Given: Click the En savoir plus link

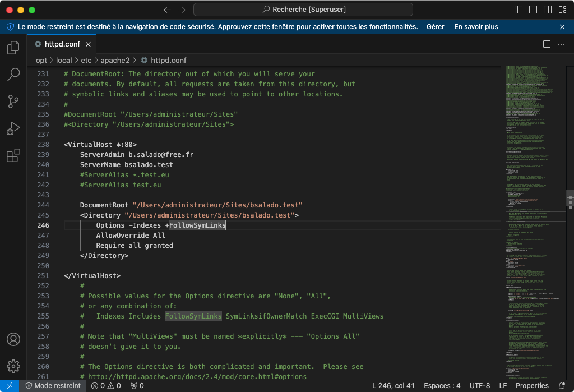Looking at the screenshot, I should click(x=476, y=27).
